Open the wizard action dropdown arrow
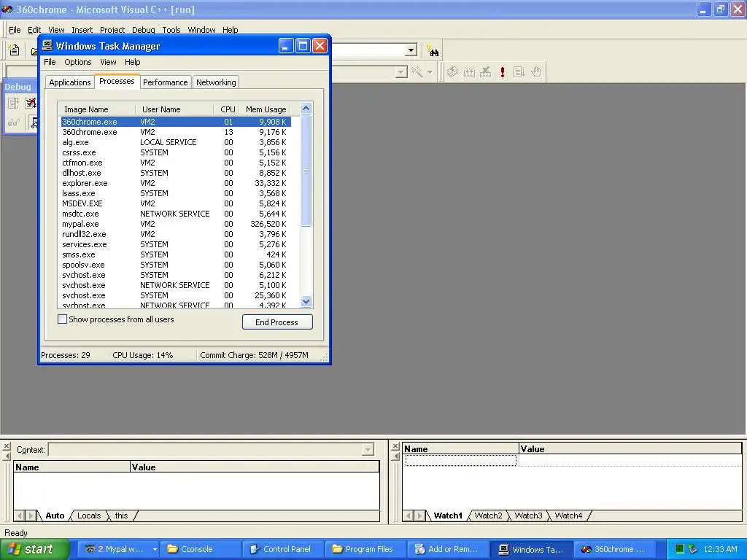This screenshot has height=560, width=747. coord(430,72)
